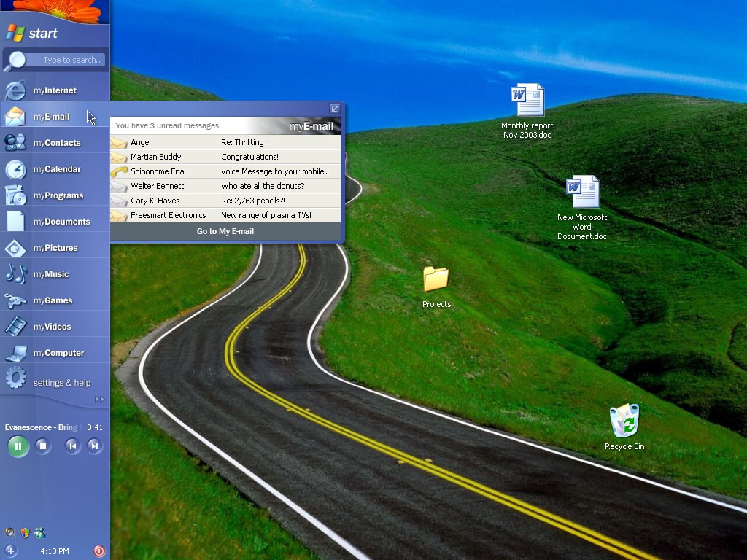The width and height of the screenshot is (747, 560).
Task: Collapse the myE-mail popup with arrow button
Action: pyautogui.click(x=334, y=109)
